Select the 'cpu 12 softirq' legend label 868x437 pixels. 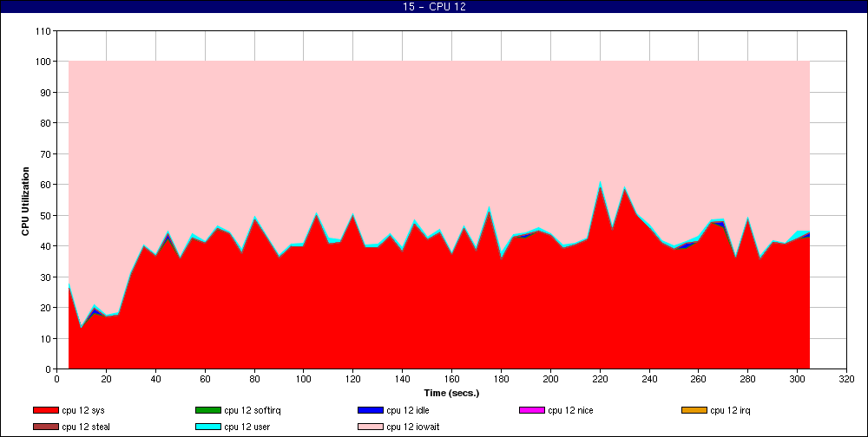(253, 410)
